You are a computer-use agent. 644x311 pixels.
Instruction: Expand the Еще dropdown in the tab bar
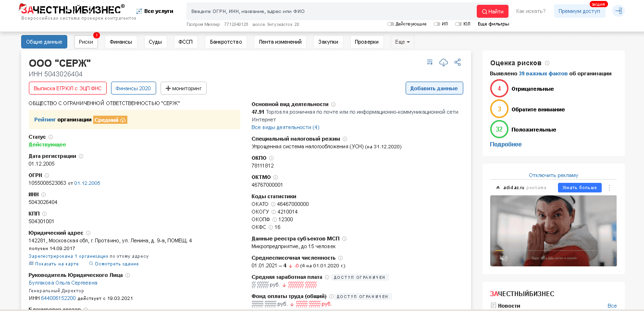pos(402,42)
